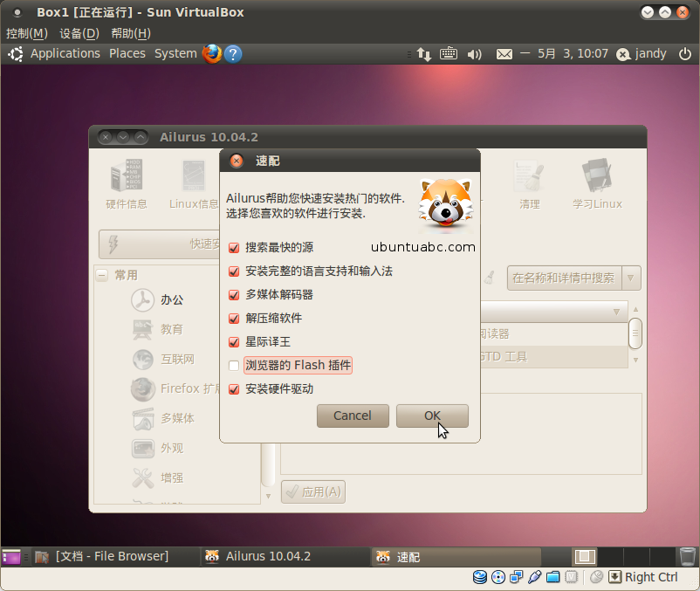Image resolution: width=700 pixels, height=591 pixels.
Task: Click the VirtualBox virtualization status icon
Action: coord(571,577)
